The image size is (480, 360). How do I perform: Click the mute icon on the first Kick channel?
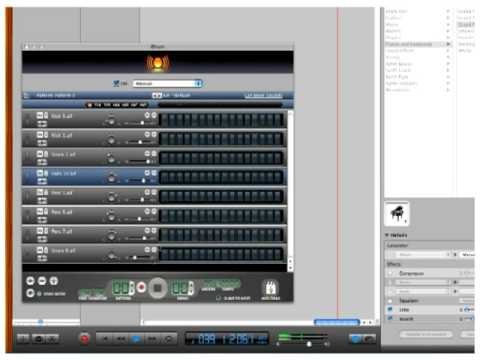point(40,115)
